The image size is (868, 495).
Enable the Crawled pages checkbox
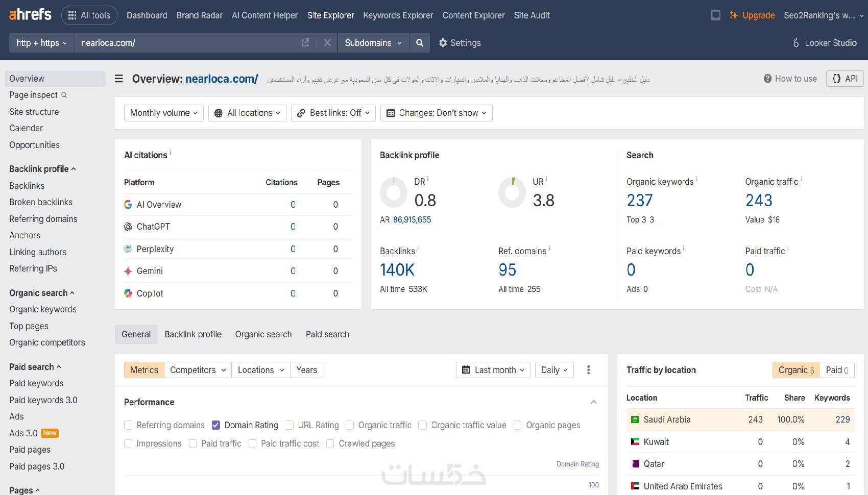[x=330, y=444]
